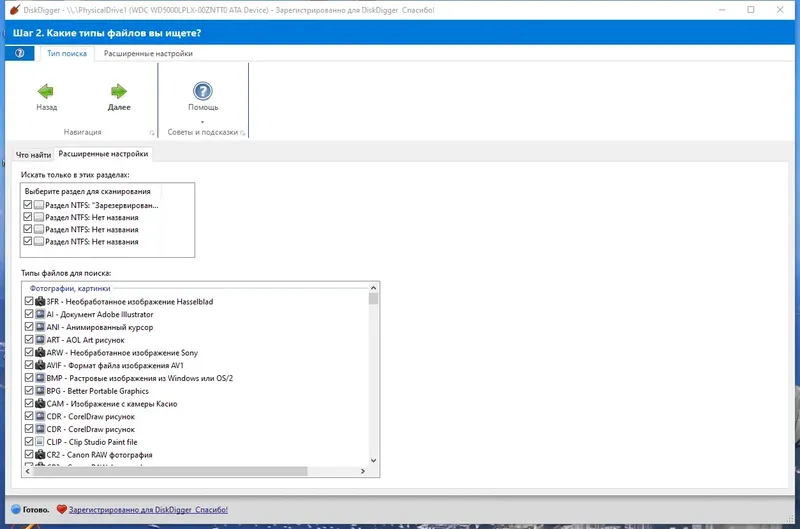The image size is (800, 529).
Task: Open the Помощь question mark icon
Action: coord(203,91)
